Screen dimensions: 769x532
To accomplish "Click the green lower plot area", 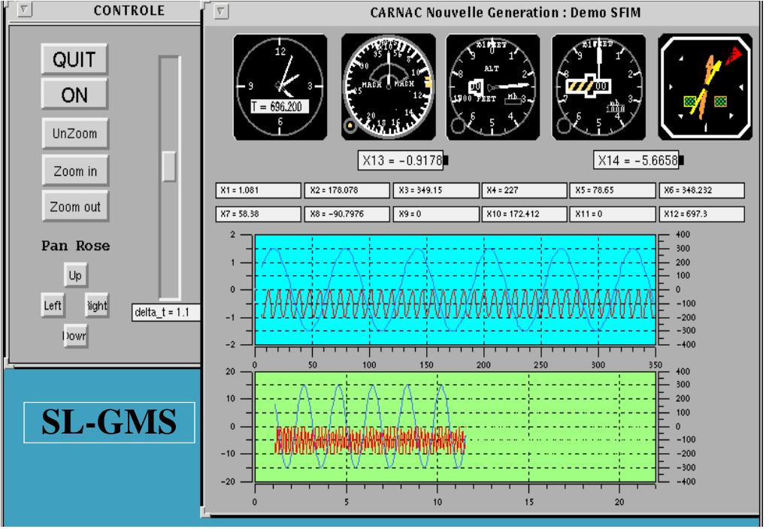I will [455, 427].
